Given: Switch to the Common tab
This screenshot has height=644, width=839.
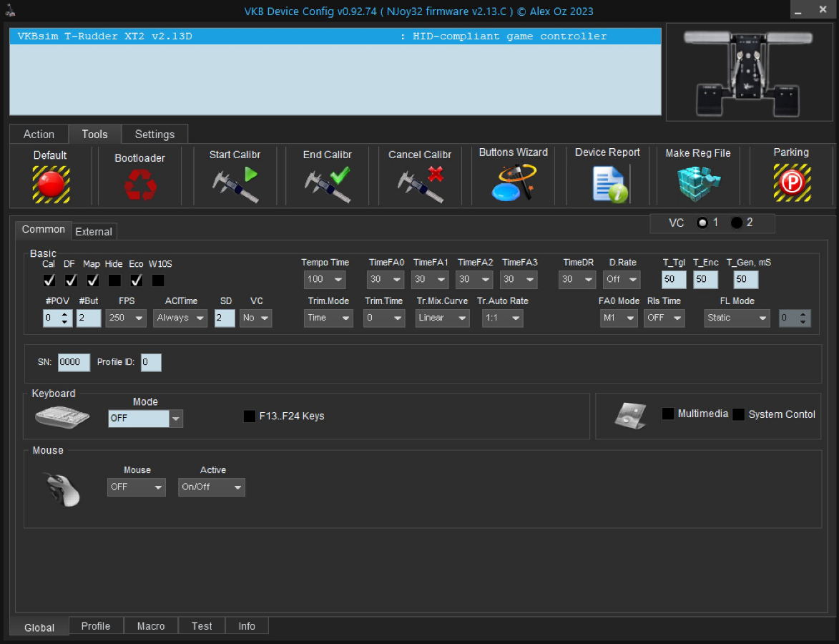Looking at the screenshot, I should coord(44,230).
